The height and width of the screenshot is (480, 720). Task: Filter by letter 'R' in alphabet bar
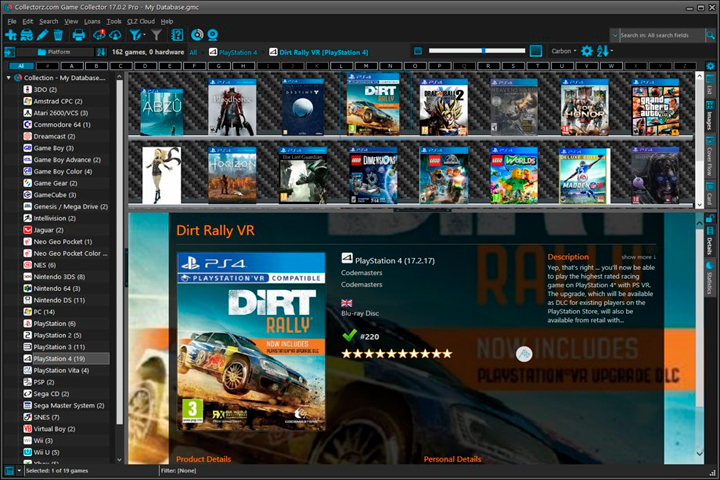coord(489,66)
